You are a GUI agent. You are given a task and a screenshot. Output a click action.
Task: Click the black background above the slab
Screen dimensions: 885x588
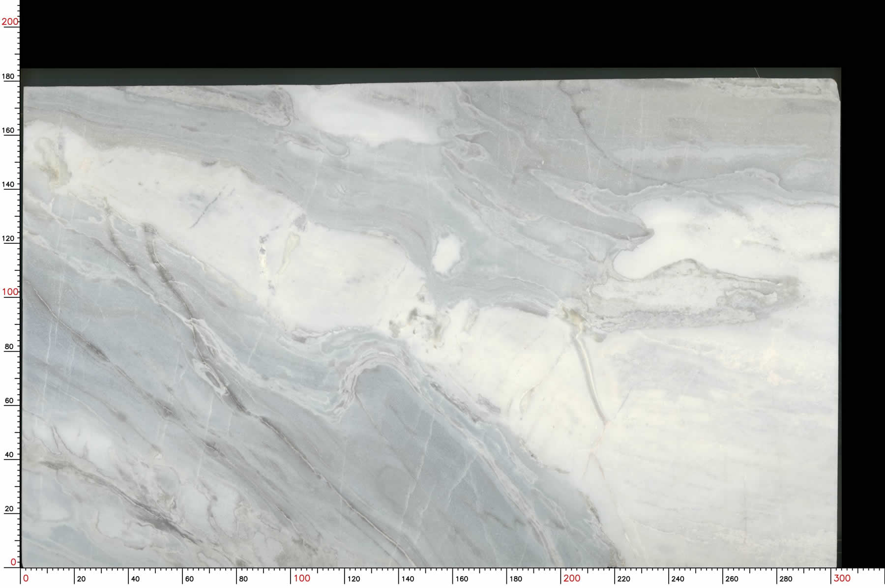coord(442,34)
